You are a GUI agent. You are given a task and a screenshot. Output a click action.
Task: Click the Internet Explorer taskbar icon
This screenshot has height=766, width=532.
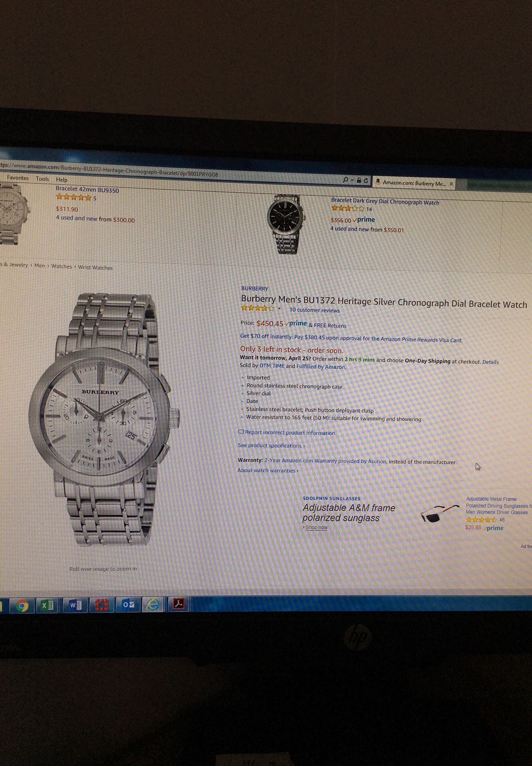coord(152,605)
